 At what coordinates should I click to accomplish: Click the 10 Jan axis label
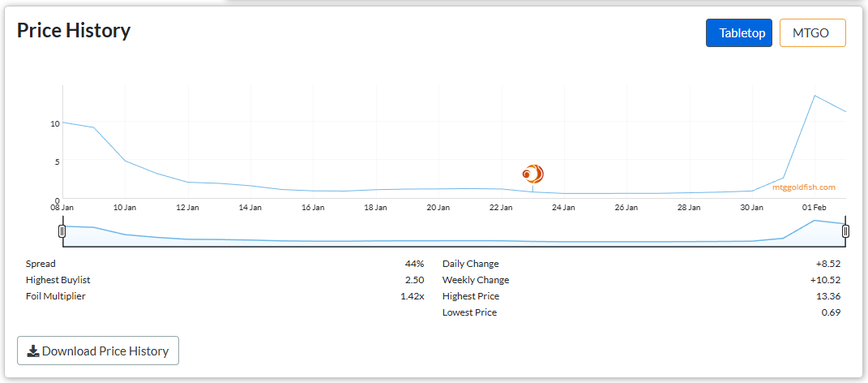click(125, 207)
